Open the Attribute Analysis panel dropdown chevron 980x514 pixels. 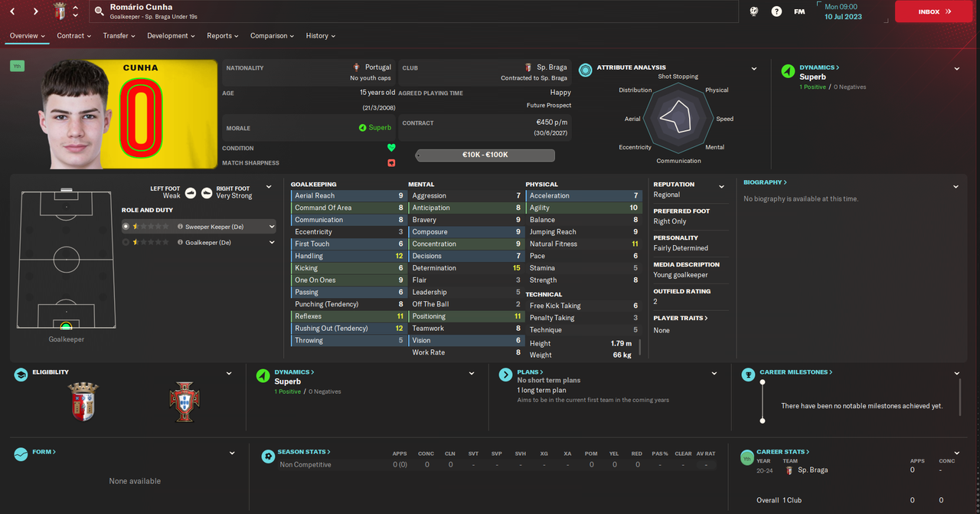pos(754,69)
